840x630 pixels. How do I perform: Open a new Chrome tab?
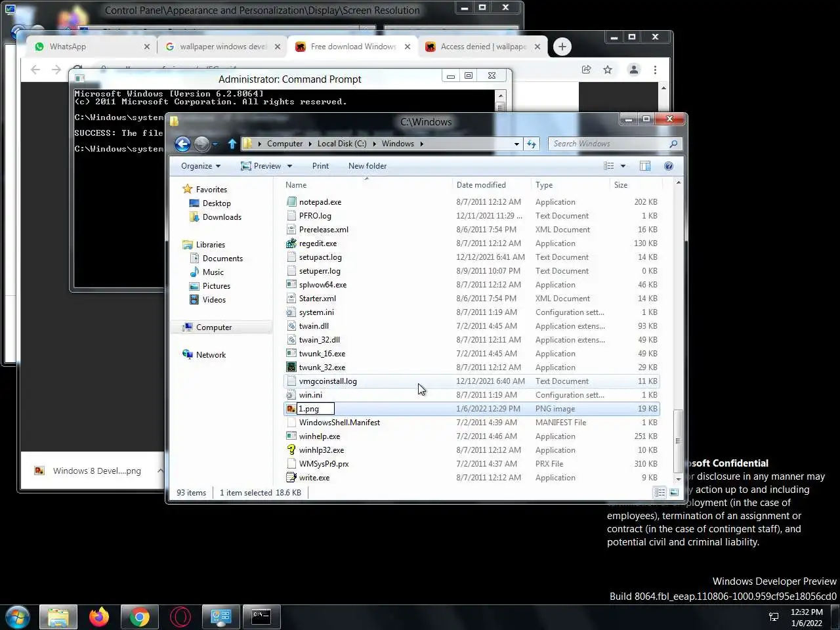pyautogui.click(x=562, y=47)
